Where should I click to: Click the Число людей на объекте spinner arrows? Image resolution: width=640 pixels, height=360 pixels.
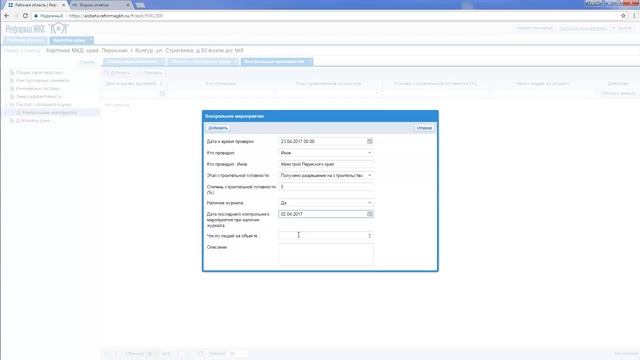click(370, 236)
